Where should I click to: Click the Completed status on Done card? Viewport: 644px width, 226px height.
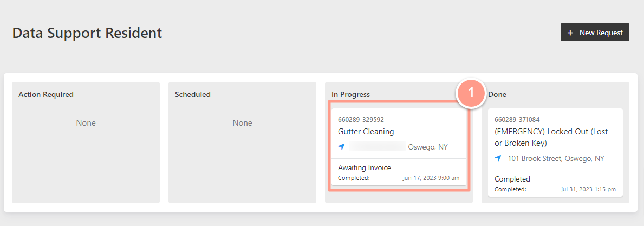tap(512, 179)
